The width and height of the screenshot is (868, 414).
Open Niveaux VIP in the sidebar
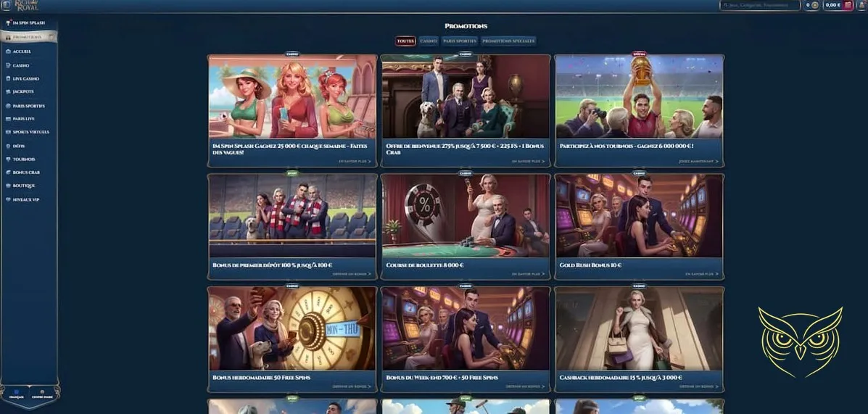25,199
